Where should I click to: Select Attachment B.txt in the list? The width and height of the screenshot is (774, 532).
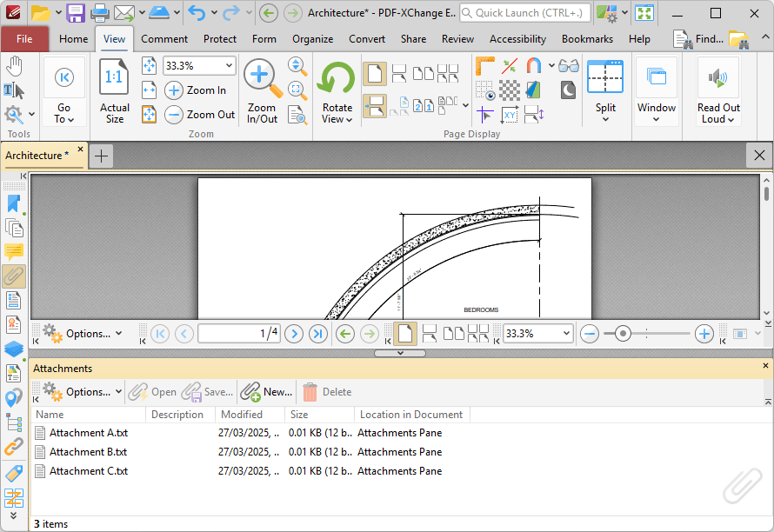[401, 452]
